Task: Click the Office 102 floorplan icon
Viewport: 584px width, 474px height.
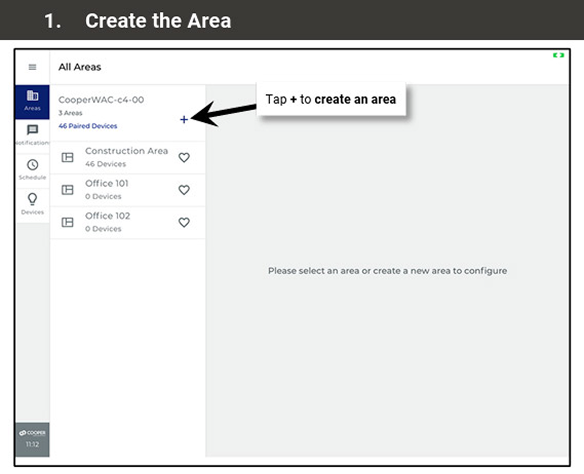Action: point(67,222)
